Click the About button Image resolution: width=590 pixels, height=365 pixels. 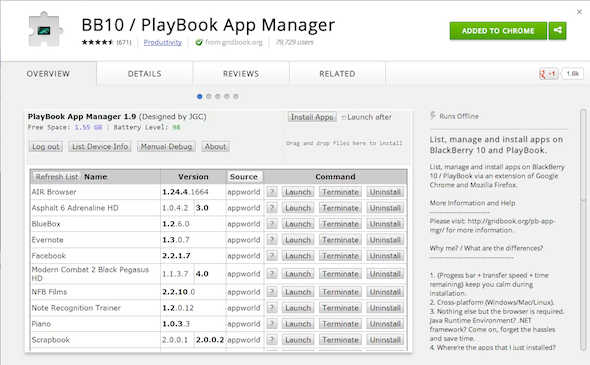point(215,146)
